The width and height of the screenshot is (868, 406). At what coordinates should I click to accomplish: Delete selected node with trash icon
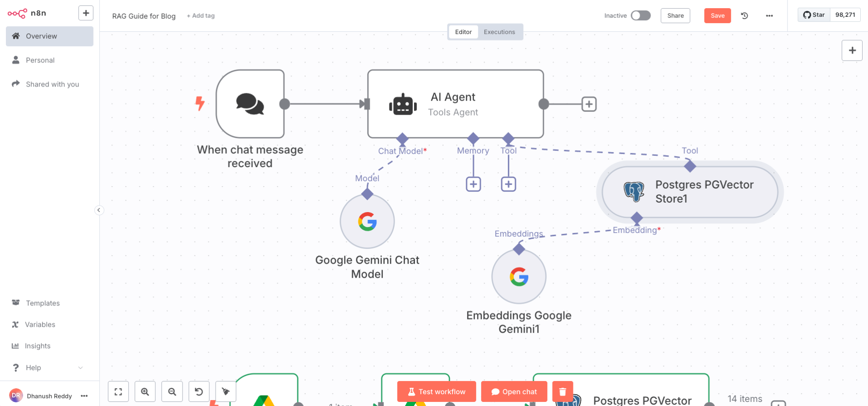(562, 391)
